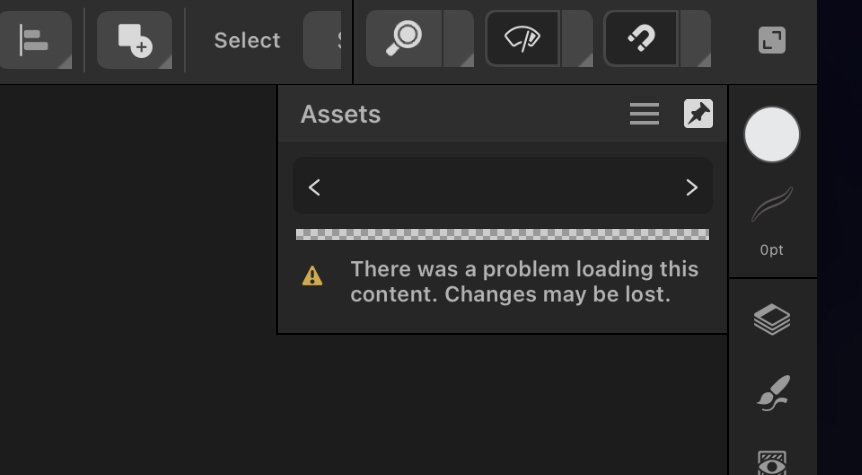Open the Assets panel hamburger menu
The height and width of the screenshot is (475, 862).
pos(644,114)
